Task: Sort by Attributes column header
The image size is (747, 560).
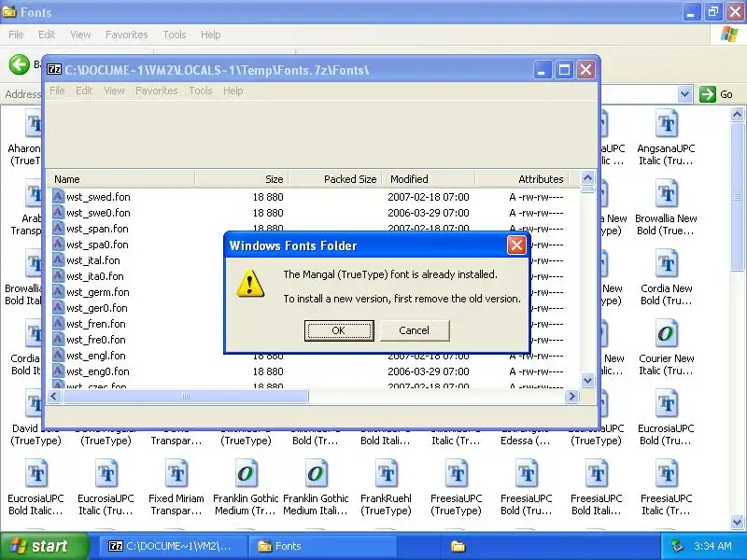Action: pos(521,179)
